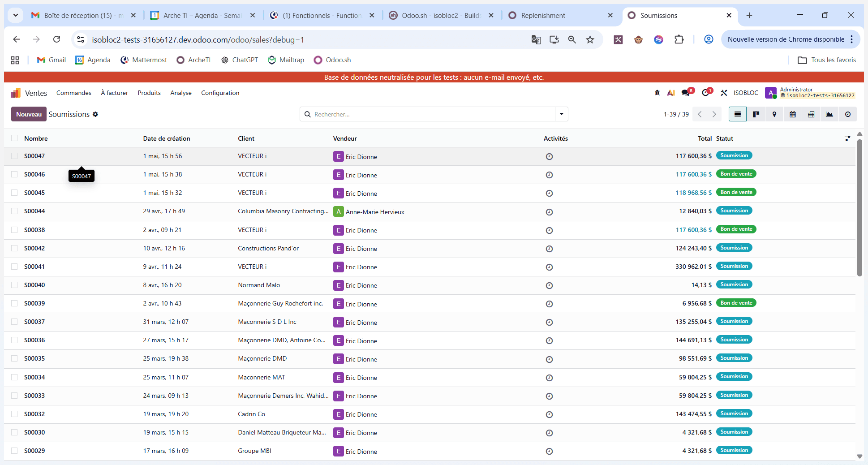
Task: Open Chrome's three-dot menu
Action: 852,39
